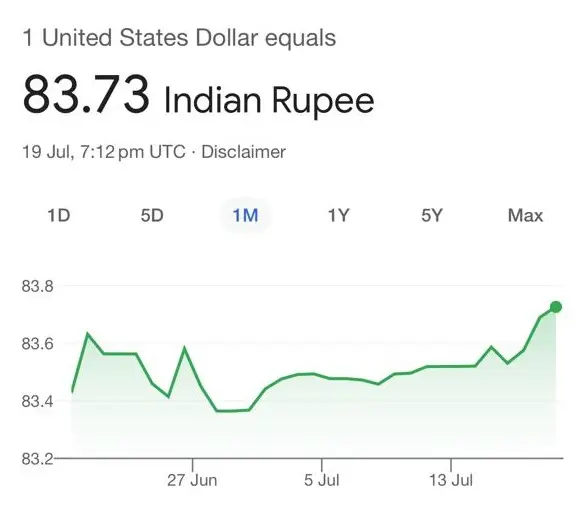Click the 83.4 y-axis label

click(x=37, y=401)
